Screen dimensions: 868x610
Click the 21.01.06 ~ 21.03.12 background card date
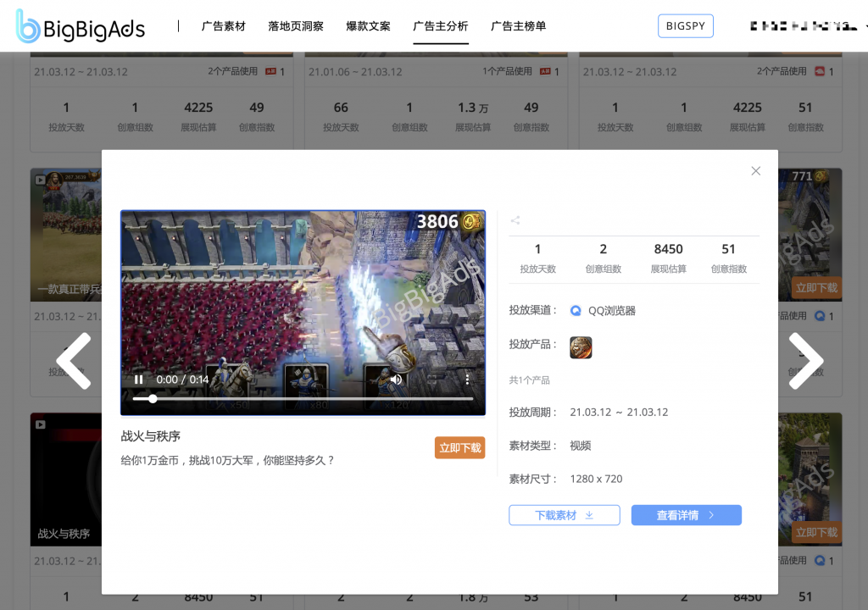click(355, 72)
